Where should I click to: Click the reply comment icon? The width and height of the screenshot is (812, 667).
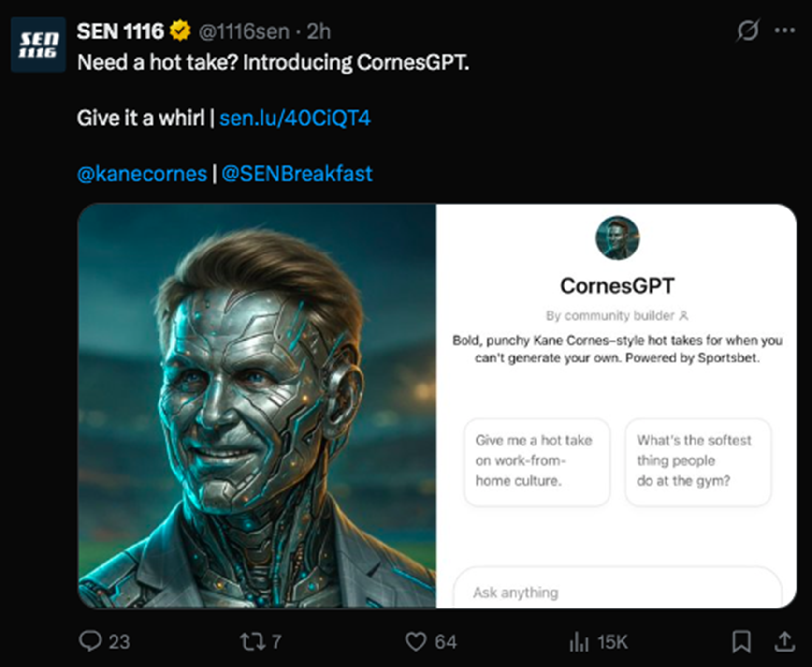(x=90, y=641)
